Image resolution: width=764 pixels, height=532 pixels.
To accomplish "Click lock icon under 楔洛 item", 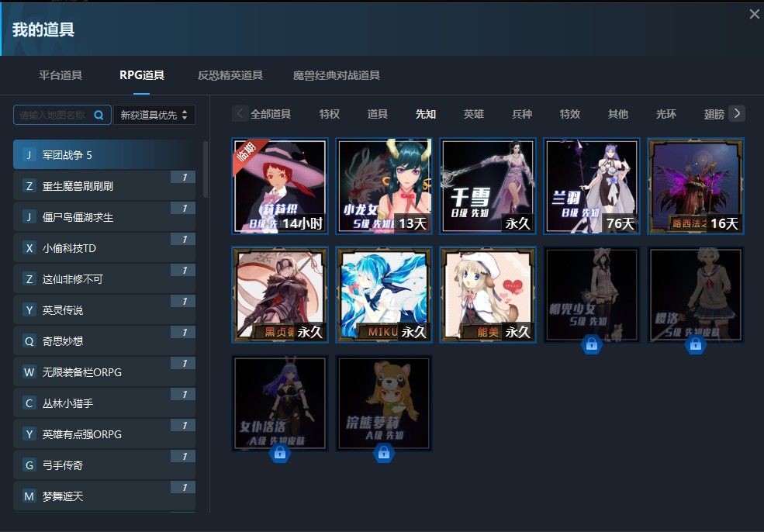I will tap(696, 345).
